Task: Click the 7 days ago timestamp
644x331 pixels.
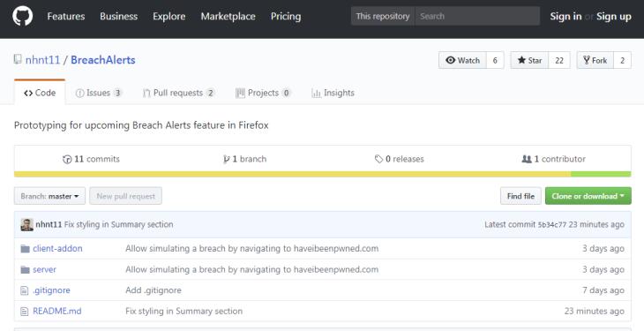Action: [x=603, y=290]
